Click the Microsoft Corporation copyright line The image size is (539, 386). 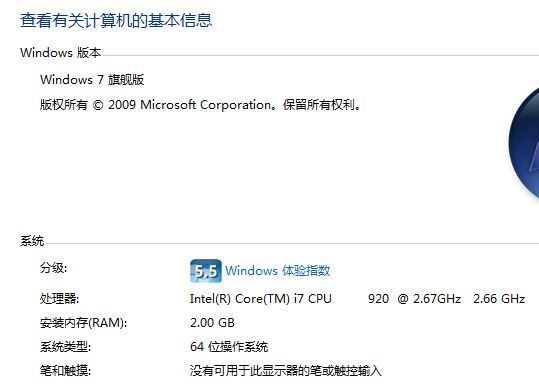pos(200,105)
